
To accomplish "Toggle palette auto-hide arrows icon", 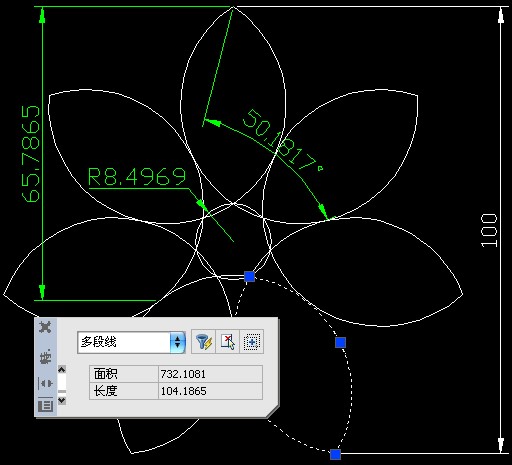I will click(45, 383).
